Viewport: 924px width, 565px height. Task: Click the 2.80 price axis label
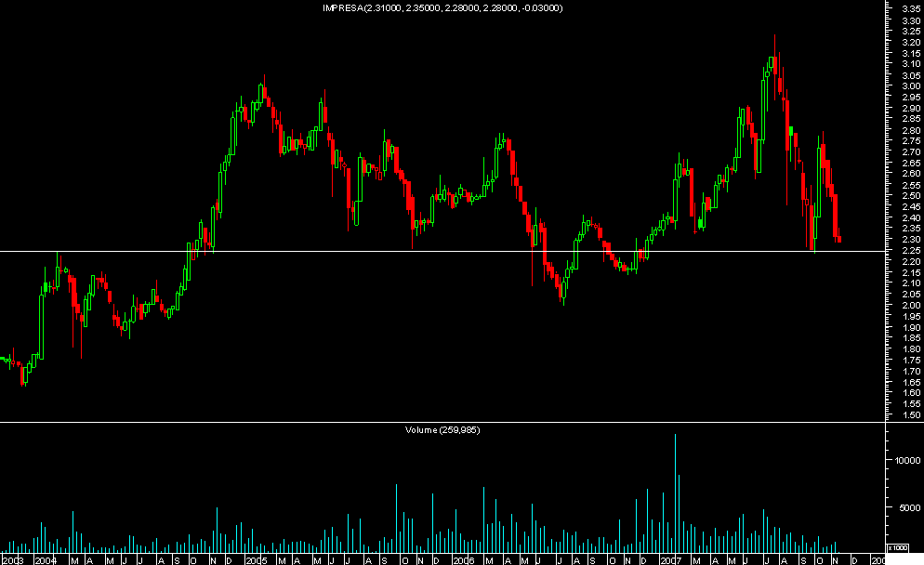(x=911, y=130)
